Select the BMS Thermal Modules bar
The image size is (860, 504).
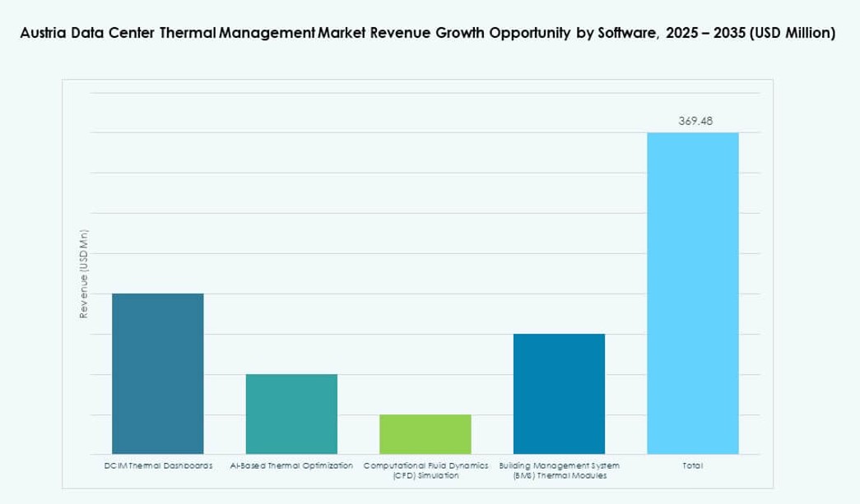coord(560,395)
